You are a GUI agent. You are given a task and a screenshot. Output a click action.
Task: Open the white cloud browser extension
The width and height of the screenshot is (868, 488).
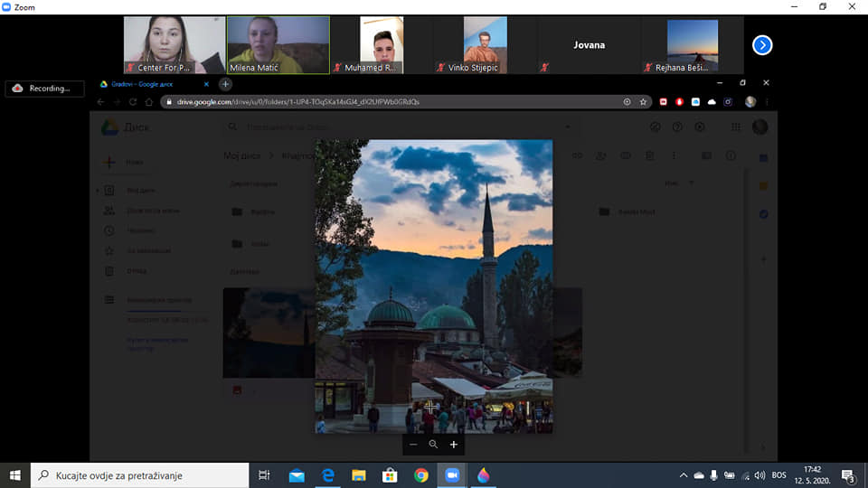coord(712,102)
